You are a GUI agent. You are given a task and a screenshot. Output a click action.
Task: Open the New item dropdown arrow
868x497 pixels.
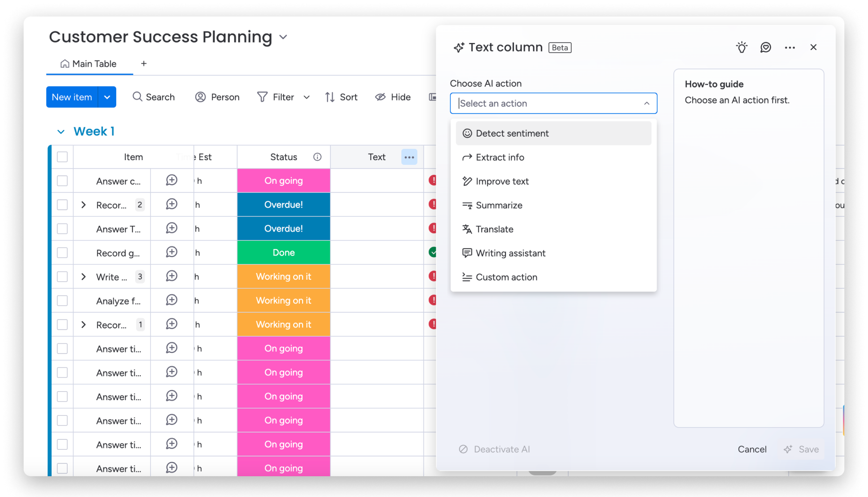coord(107,97)
